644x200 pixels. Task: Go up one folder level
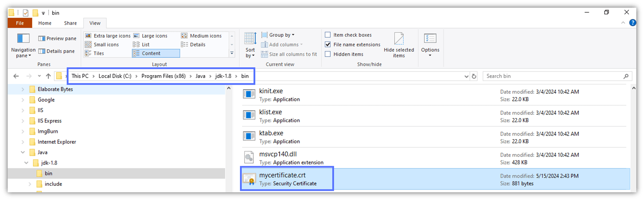48,76
